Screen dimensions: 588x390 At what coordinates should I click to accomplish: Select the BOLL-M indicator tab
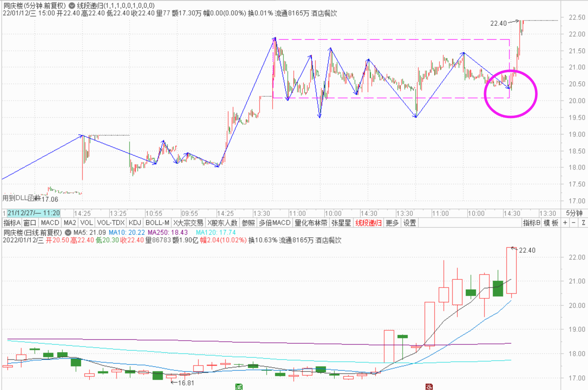click(157, 223)
